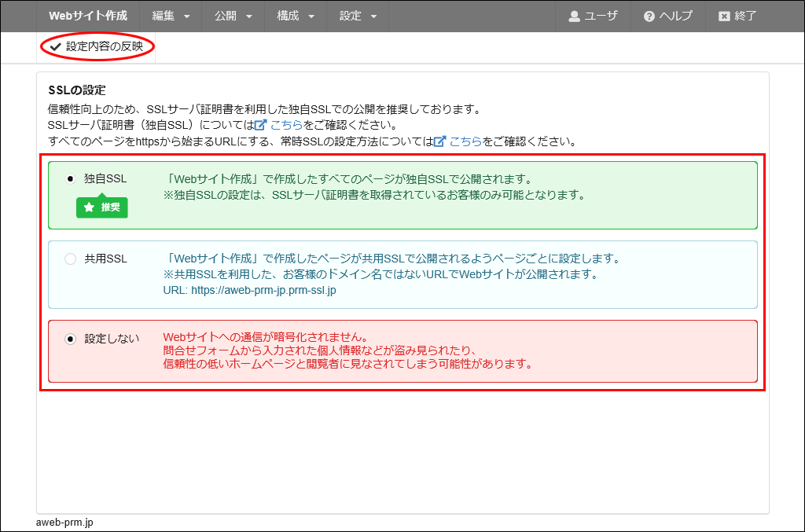
Task: Click the user silhouette icon
Action: pyautogui.click(x=574, y=17)
